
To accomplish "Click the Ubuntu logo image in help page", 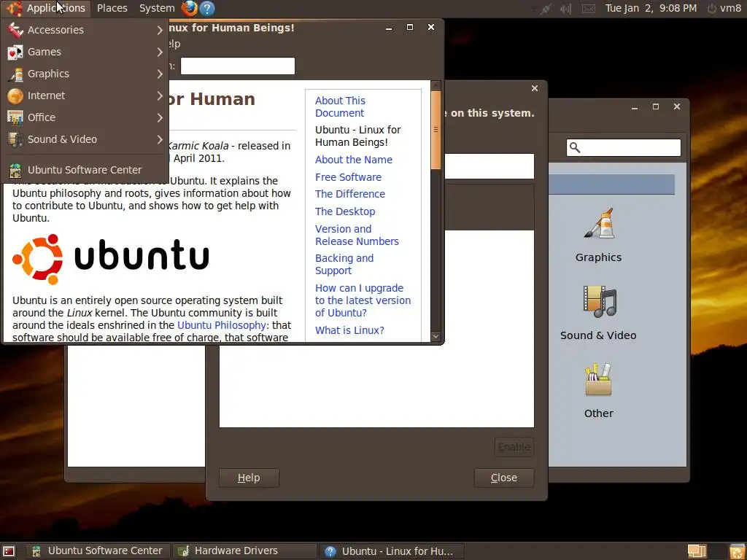I will coord(111,259).
